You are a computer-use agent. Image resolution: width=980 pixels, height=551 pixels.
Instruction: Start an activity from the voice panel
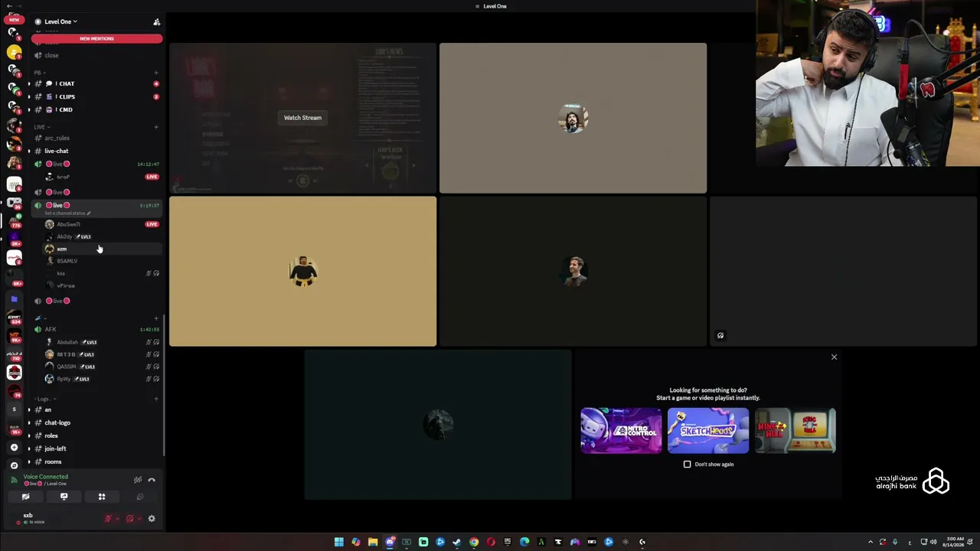click(x=101, y=497)
